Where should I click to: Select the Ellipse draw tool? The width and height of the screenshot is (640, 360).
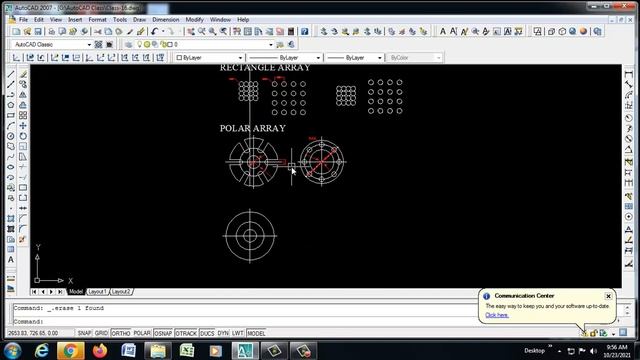click(11, 167)
